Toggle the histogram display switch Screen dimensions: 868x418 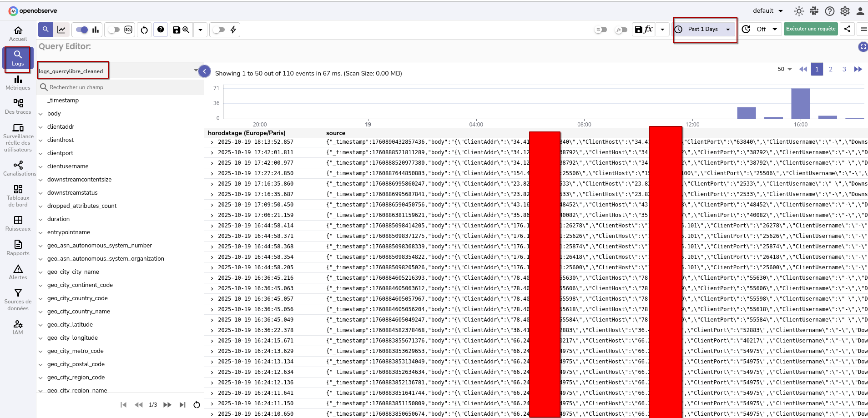[82, 30]
